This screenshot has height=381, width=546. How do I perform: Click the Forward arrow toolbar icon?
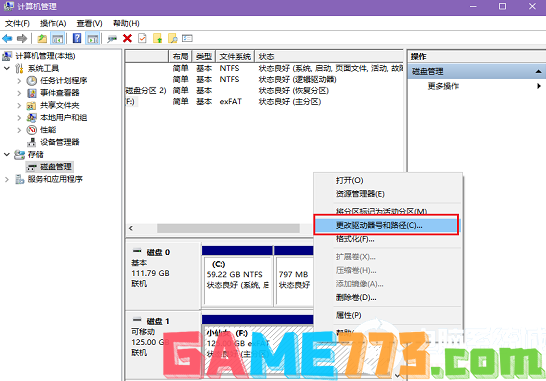click(22, 38)
